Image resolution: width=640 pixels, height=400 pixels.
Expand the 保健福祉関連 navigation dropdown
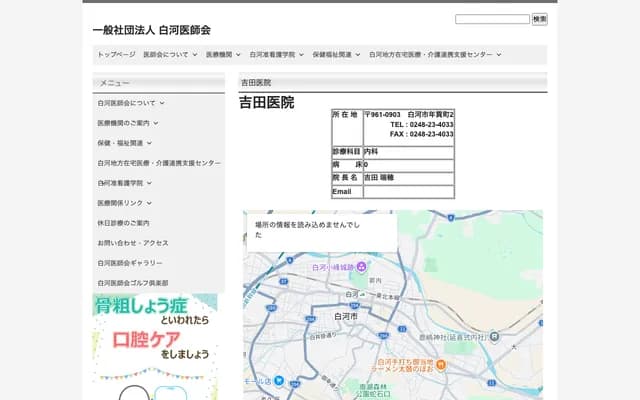[336, 55]
